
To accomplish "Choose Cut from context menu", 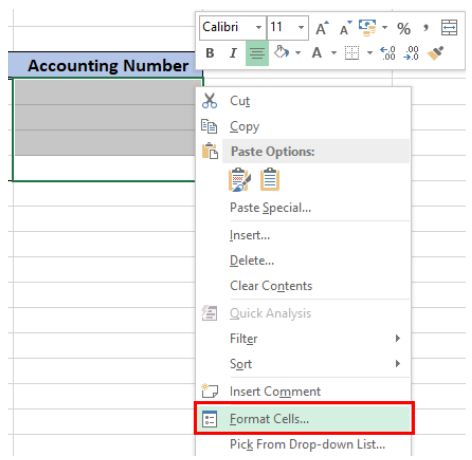I will click(303, 101).
